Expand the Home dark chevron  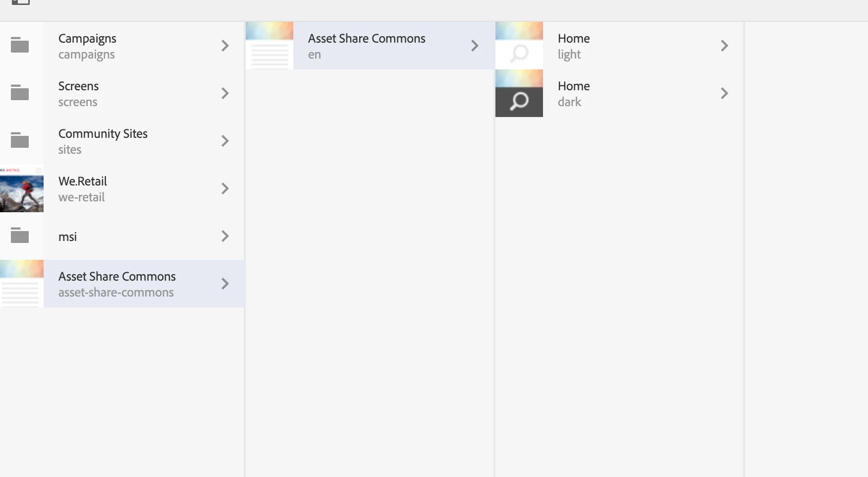[724, 93]
